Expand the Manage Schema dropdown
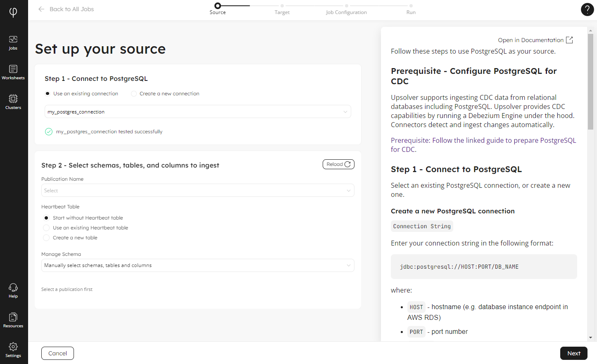The image size is (597, 364). [197, 265]
